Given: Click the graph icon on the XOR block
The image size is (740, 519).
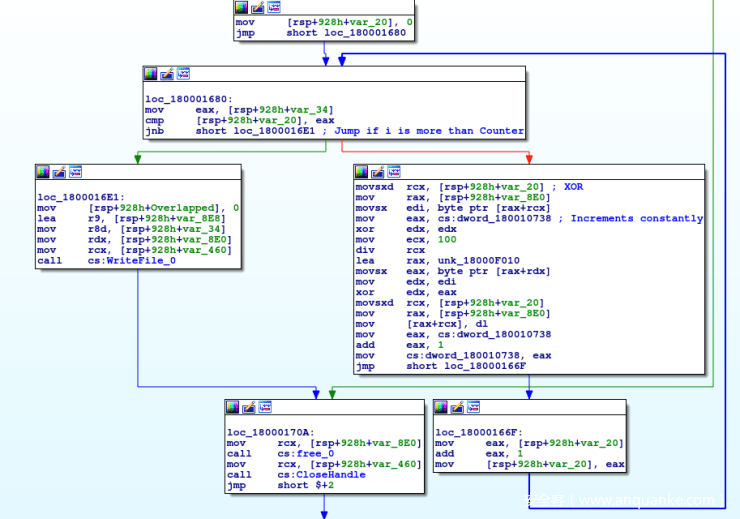Looking at the screenshot, I should click(394, 172).
